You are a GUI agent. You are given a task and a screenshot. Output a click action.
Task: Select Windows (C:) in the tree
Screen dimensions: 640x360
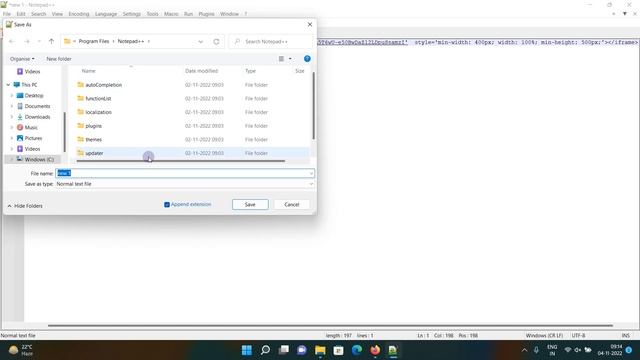[x=39, y=160]
